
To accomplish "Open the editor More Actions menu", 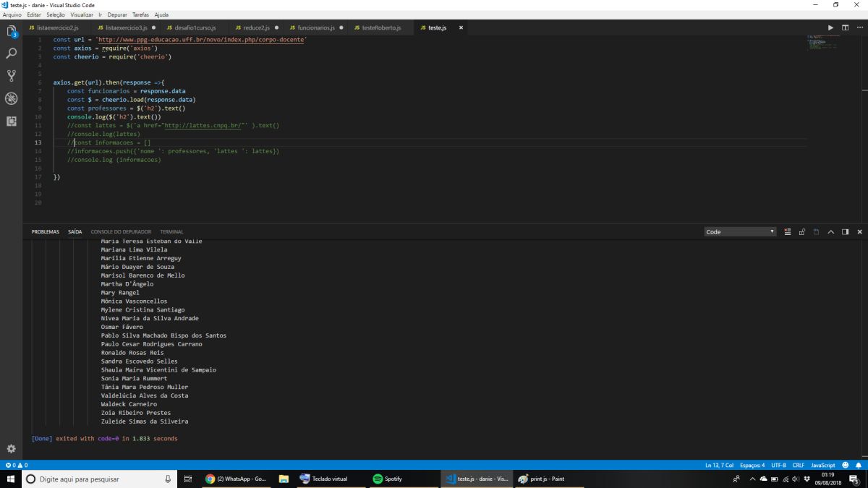I will pos(859,27).
